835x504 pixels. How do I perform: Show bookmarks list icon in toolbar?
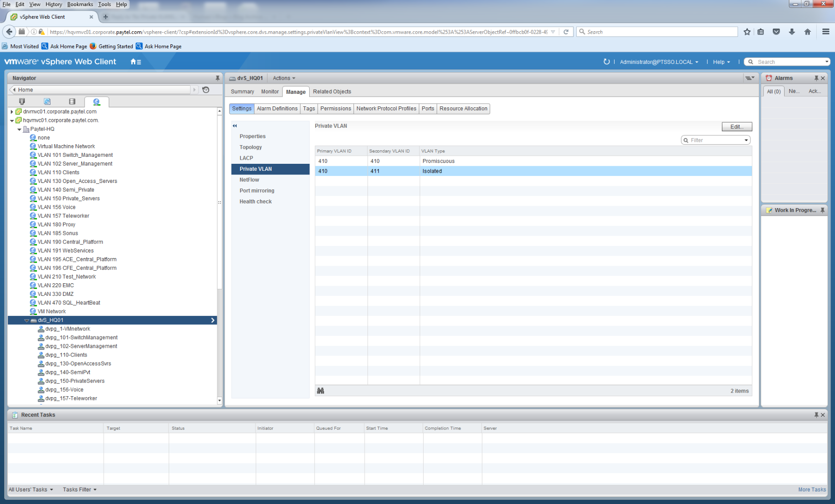761,32
